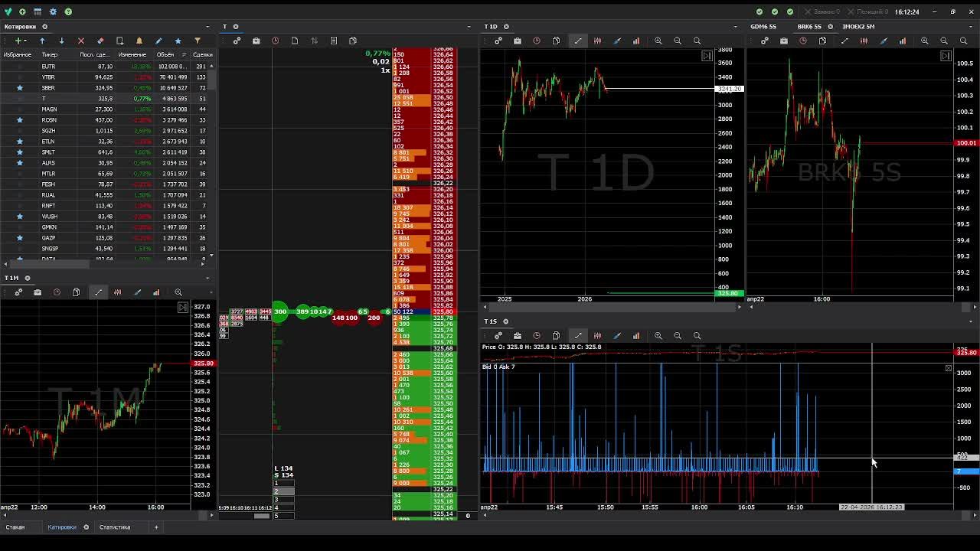Image resolution: width=980 pixels, height=551 pixels.
Task: Zoom out on the T 1D chart
Action: click(x=678, y=41)
